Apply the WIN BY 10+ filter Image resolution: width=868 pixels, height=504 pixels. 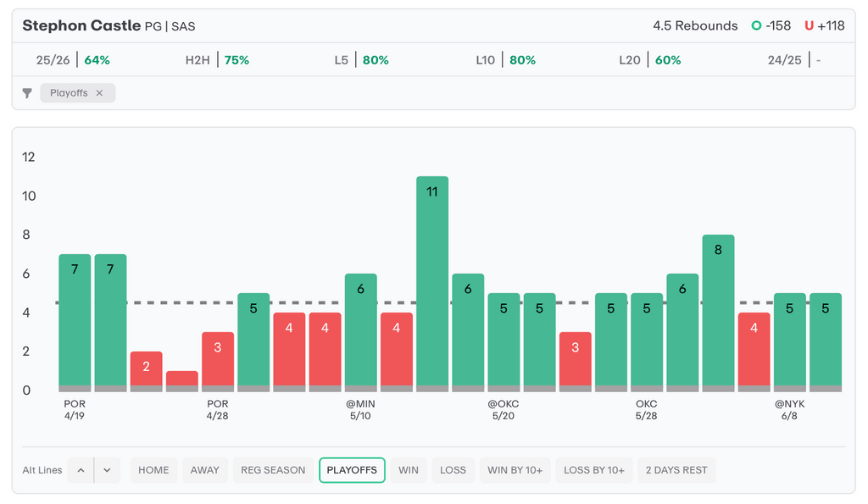tap(515, 470)
